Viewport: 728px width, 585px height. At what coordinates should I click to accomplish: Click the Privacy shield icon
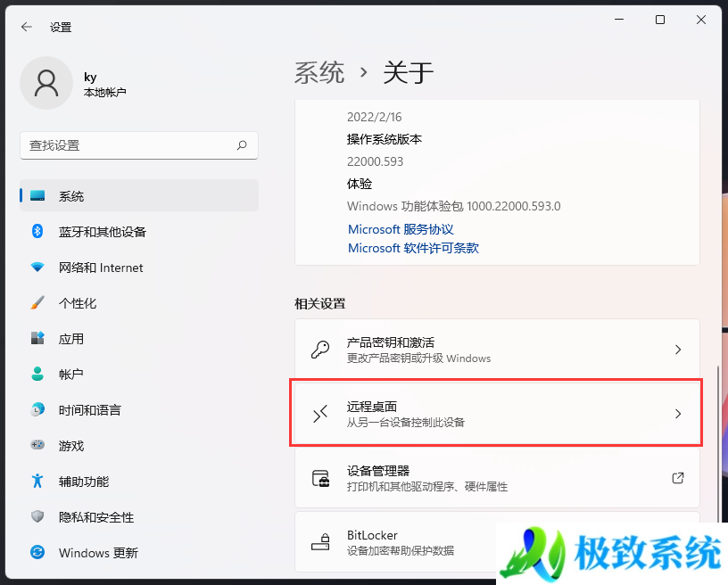(37, 516)
